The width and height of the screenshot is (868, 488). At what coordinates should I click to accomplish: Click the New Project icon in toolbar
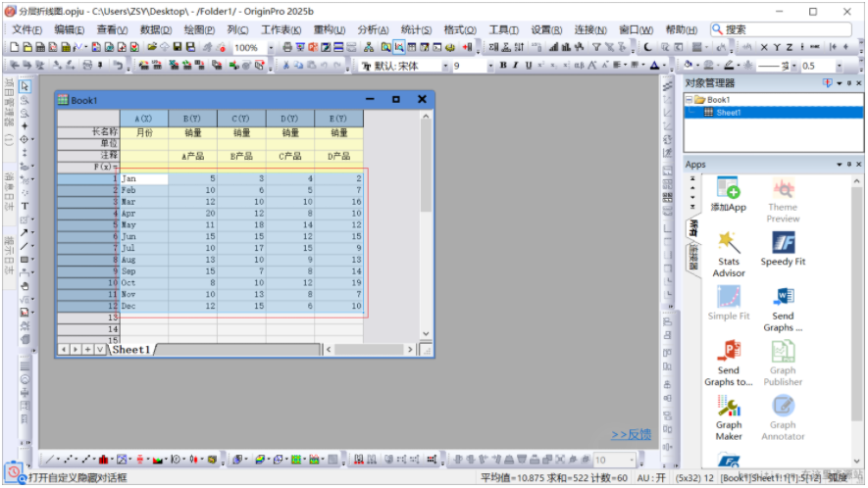15,48
